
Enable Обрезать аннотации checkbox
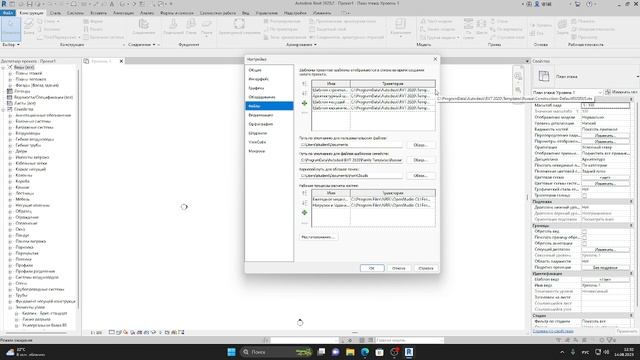pos(584,243)
